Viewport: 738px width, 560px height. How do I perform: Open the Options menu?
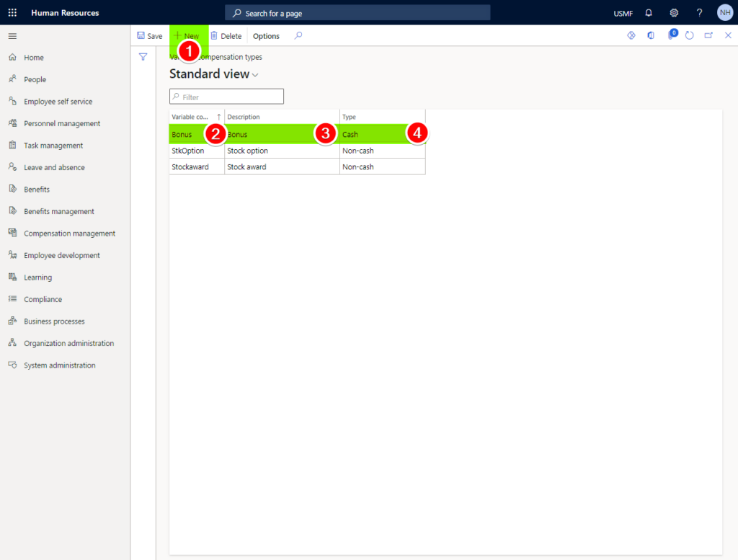pos(266,36)
